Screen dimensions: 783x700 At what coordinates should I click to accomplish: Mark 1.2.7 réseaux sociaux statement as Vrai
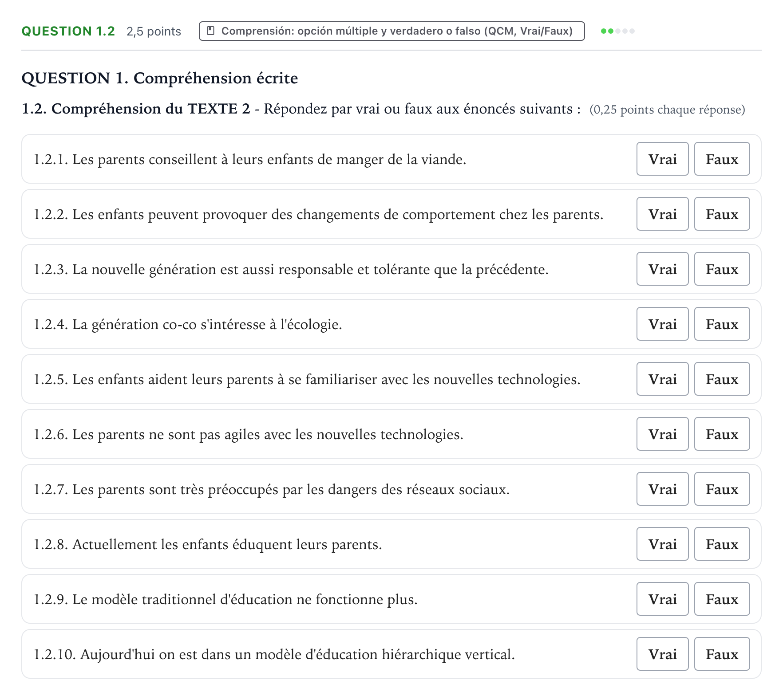coord(662,489)
